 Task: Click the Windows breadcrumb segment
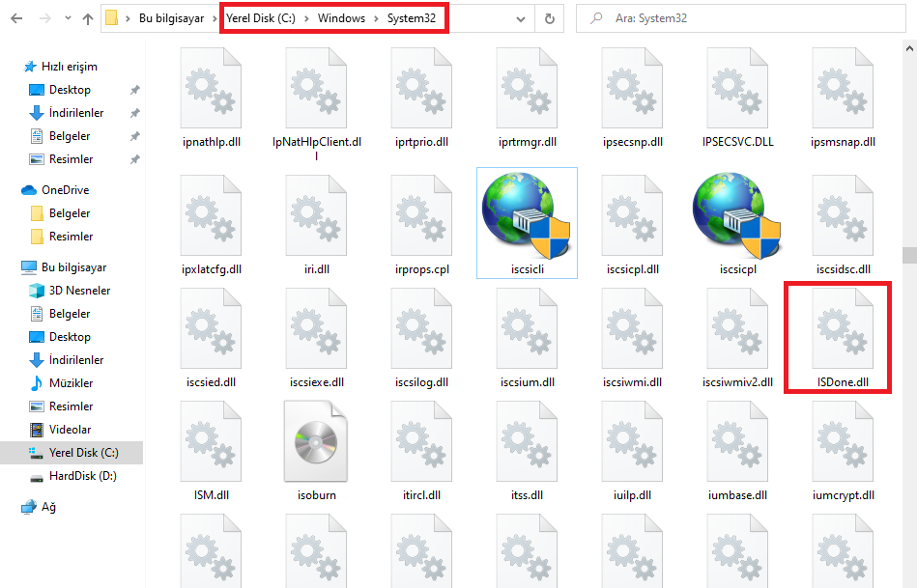click(341, 18)
